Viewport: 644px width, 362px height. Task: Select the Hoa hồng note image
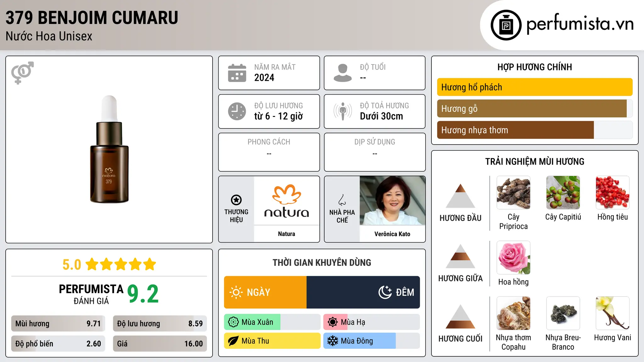[x=514, y=258]
